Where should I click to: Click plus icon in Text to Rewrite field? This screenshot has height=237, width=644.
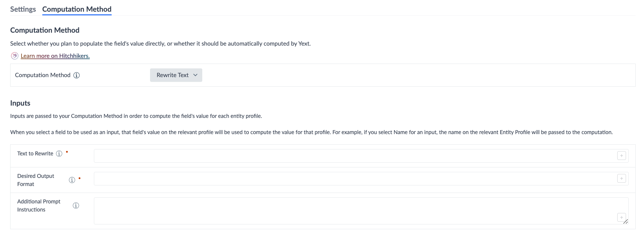coord(621,156)
